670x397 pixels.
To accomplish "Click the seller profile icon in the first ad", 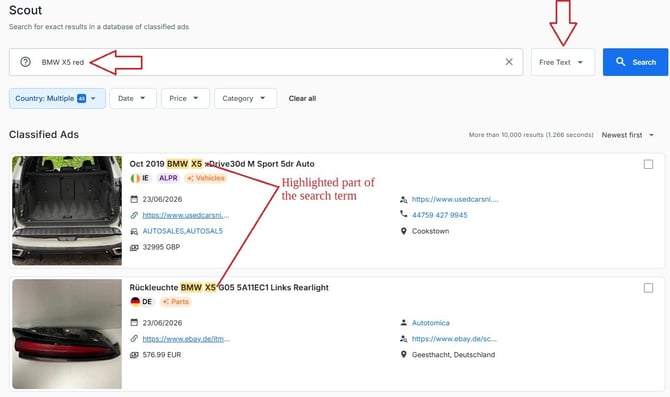I will pyautogui.click(x=403, y=199).
